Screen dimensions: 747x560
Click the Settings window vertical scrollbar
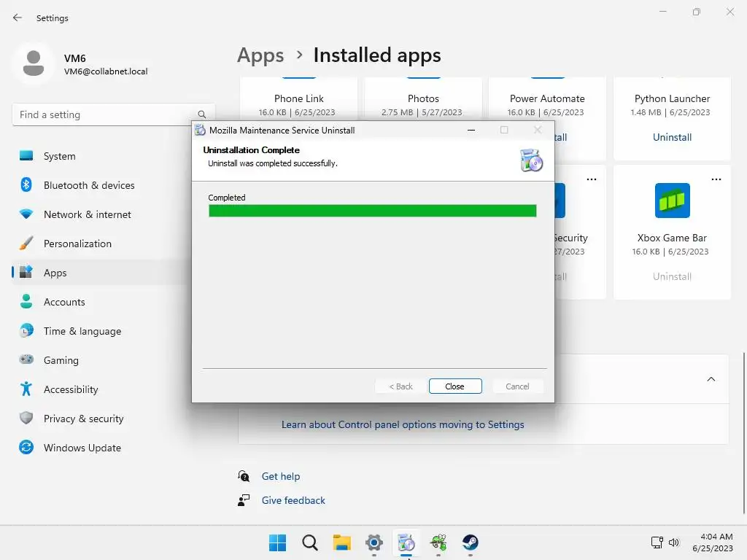pos(743,432)
